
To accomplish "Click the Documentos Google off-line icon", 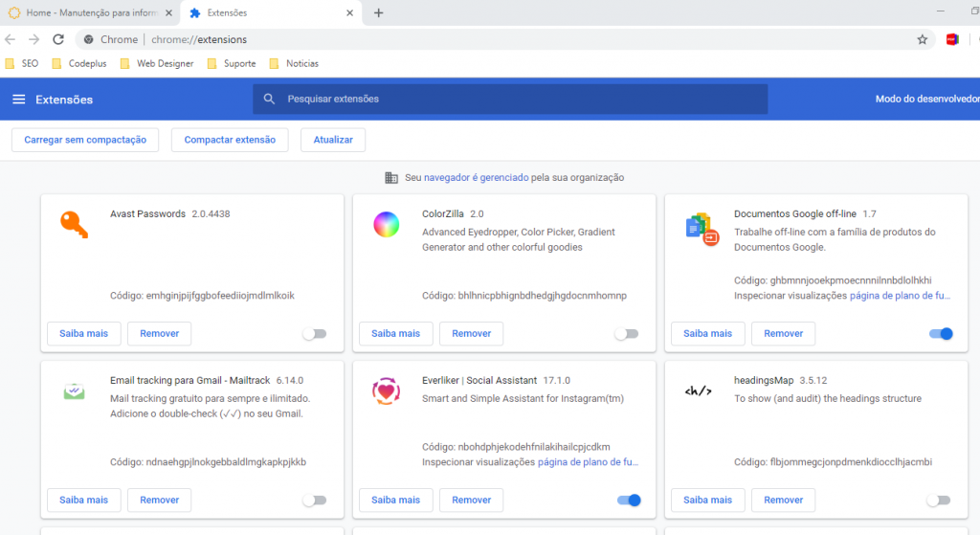I will tap(702, 229).
